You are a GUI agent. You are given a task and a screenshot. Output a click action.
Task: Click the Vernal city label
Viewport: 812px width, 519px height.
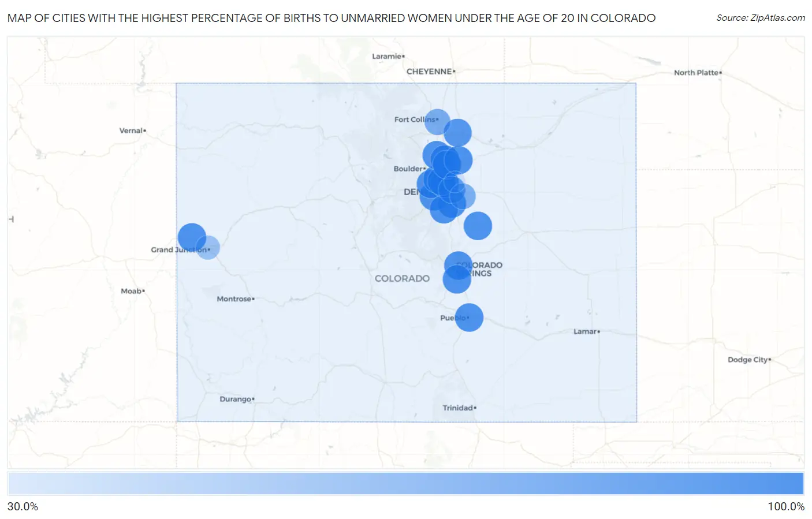click(131, 130)
